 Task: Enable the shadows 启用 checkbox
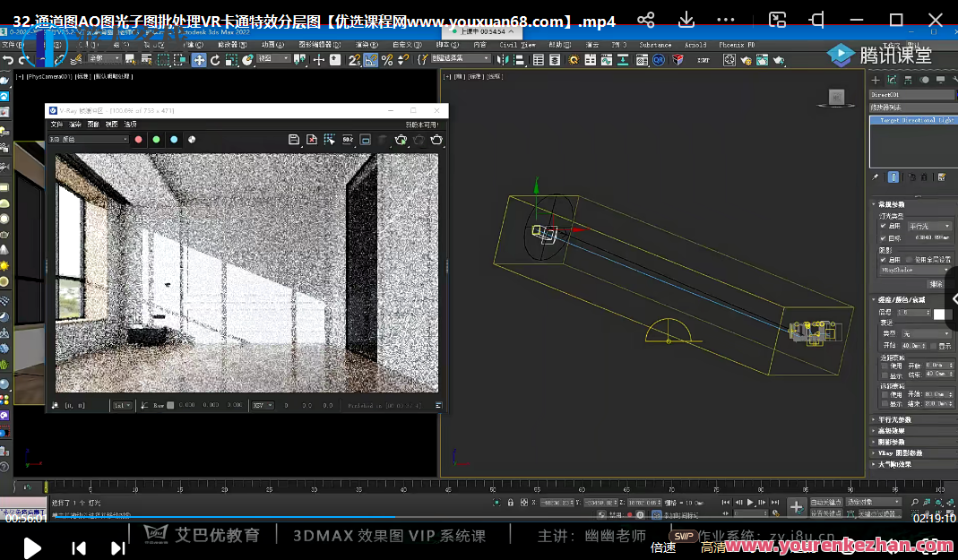883,260
